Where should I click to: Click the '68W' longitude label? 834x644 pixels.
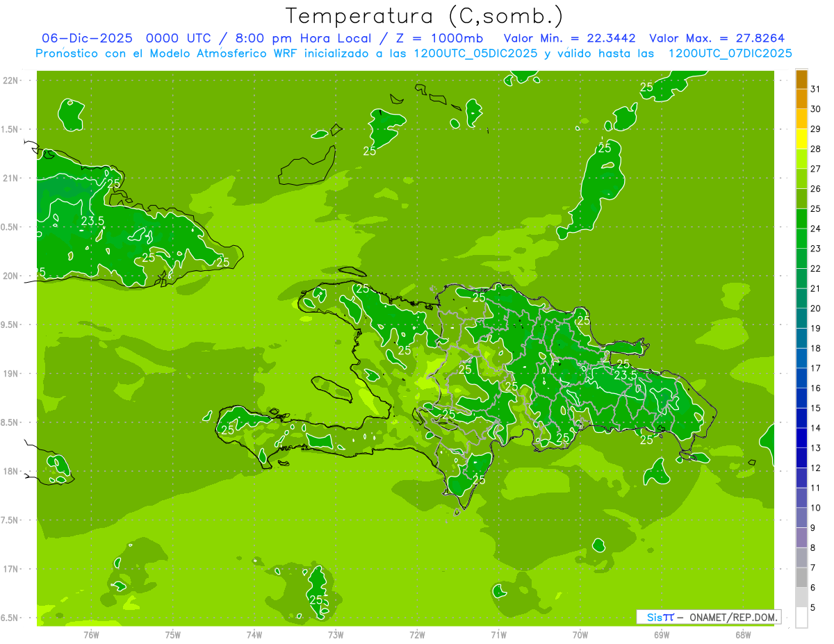pyautogui.click(x=743, y=635)
